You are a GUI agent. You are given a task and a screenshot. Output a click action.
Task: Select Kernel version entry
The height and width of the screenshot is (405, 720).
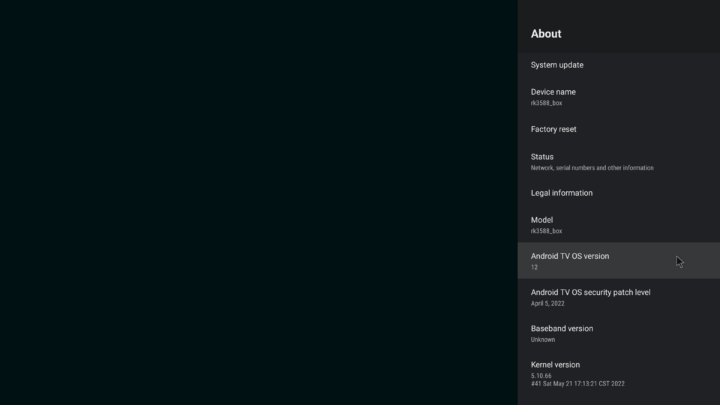pyautogui.click(x=619, y=373)
